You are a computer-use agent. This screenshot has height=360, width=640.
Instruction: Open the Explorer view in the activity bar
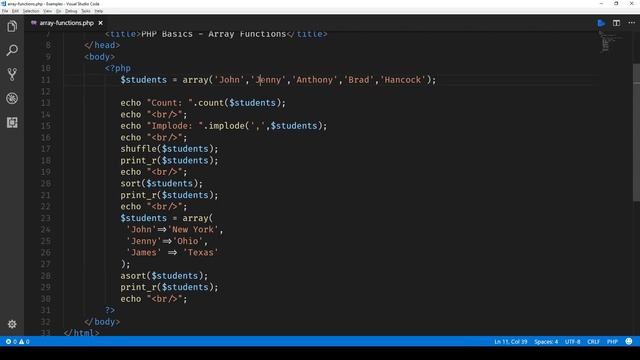pos(12,27)
